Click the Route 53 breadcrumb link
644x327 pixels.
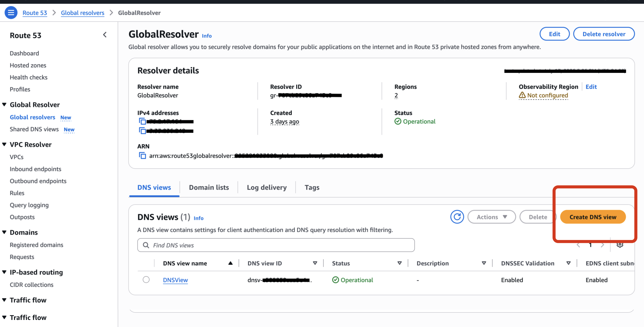click(35, 13)
